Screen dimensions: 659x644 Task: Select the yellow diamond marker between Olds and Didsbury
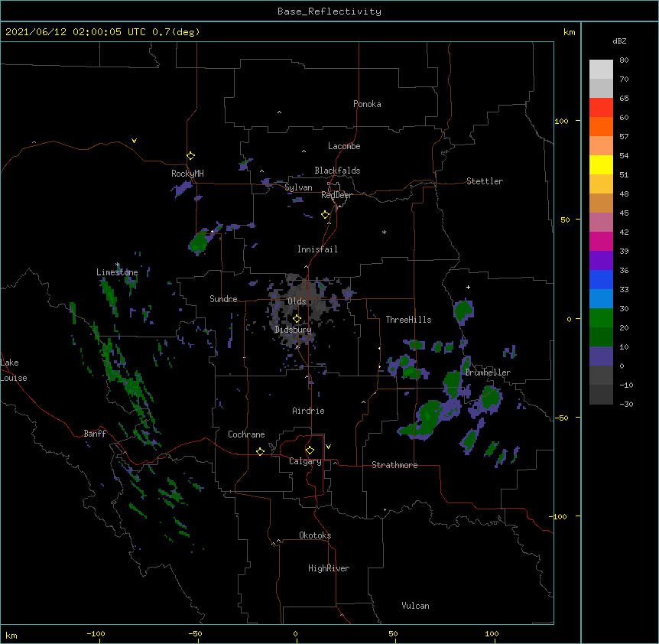coord(297,318)
